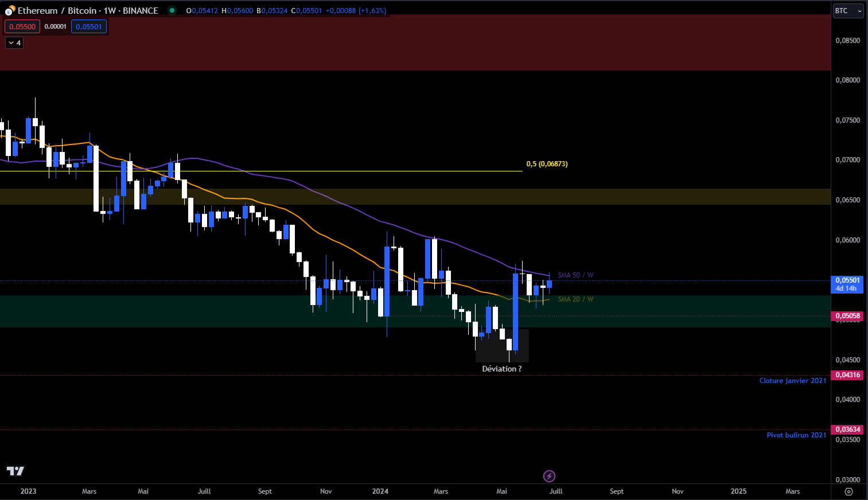Click the 'Pivot bullrun 2021' label
Image resolution: width=868 pixels, height=500 pixels.
point(796,435)
